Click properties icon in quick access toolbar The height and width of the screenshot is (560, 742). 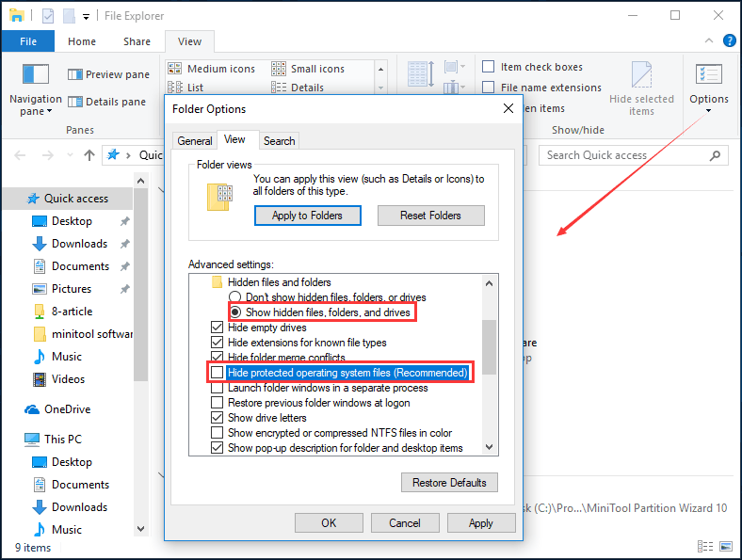pyautogui.click(x=48, y=16)
